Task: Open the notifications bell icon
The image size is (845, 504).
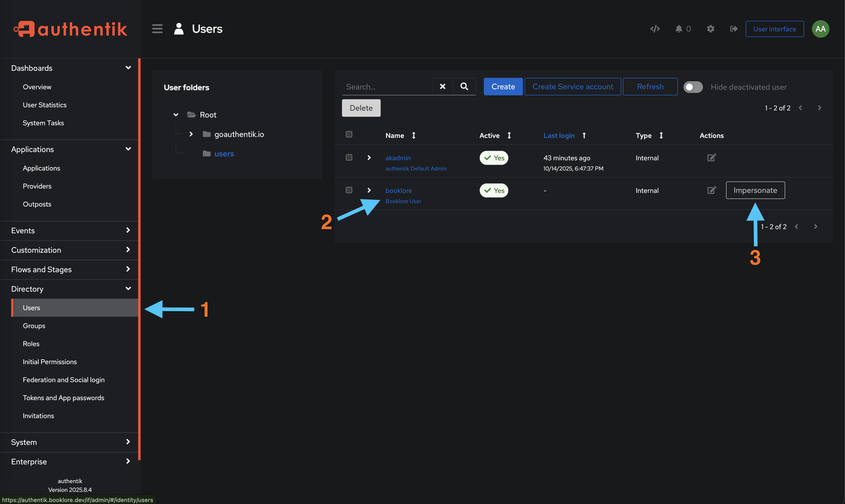Action: click(679, 29)
